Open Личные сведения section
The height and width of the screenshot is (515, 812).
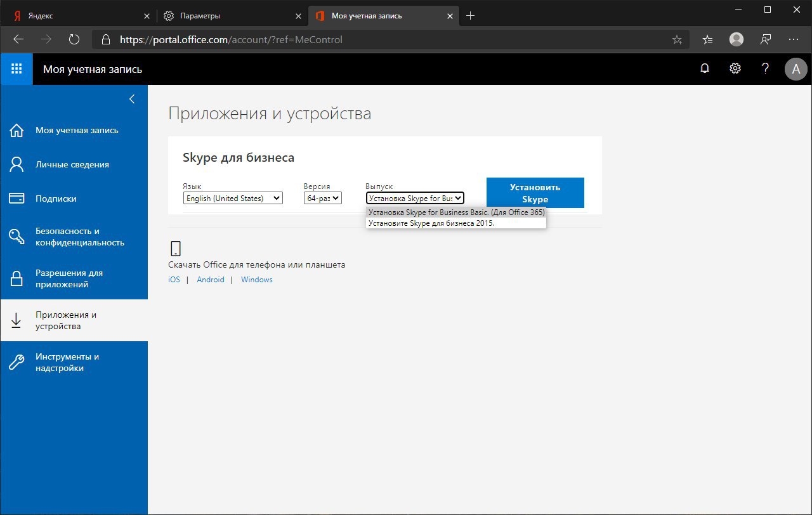(x=74, y=165)
